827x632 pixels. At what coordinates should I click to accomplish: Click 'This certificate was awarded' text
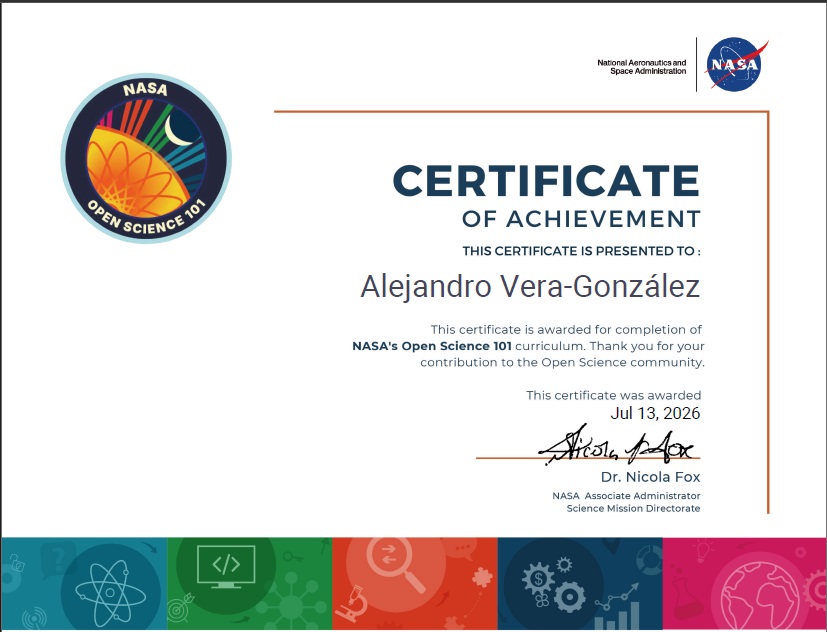point(613,395)
